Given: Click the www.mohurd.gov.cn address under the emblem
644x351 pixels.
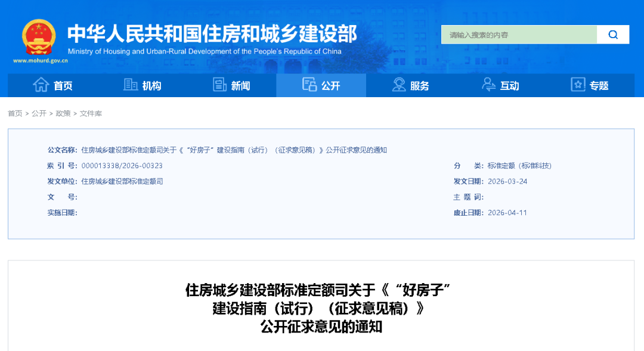Looking at the screenshot, I should pyautogui.click(x=40, y=60).
